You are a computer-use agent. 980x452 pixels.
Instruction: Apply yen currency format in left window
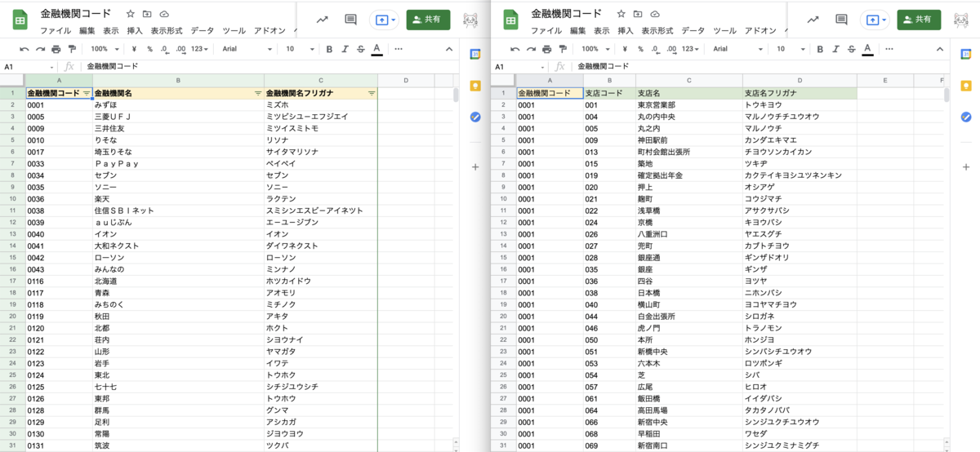click(134, 49)
